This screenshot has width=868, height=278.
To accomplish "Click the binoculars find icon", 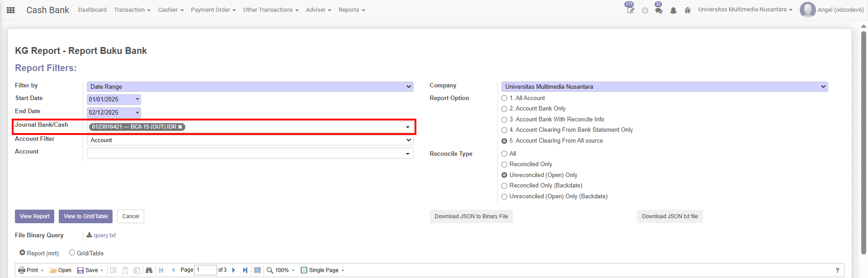I will pyautogui.click(x=149, y=270).
